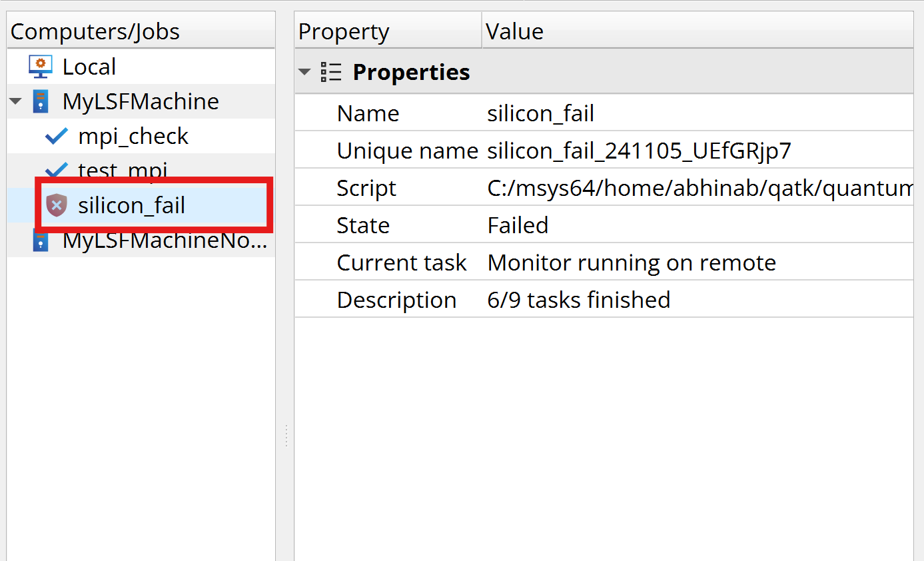Select the Local computer monitor icon
924x561 pixels.
click(x=41, y=67)
